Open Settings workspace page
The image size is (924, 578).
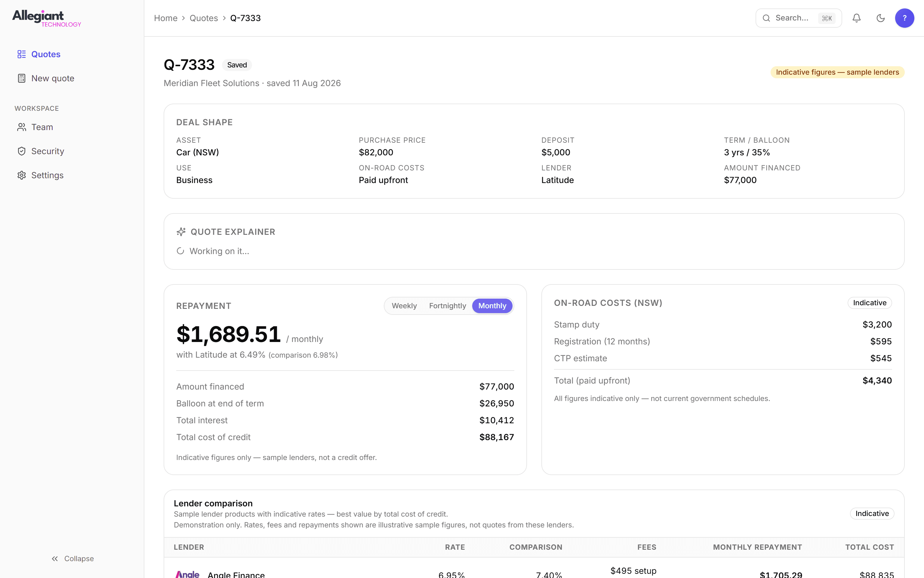coord(72,175)
